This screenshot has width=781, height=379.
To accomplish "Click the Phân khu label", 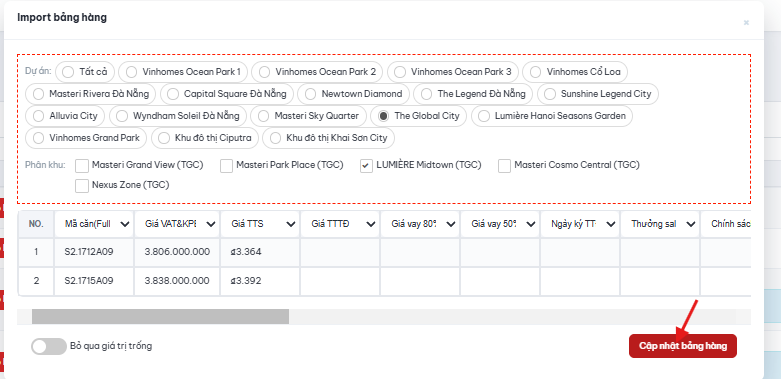I will tap(45, 164).
